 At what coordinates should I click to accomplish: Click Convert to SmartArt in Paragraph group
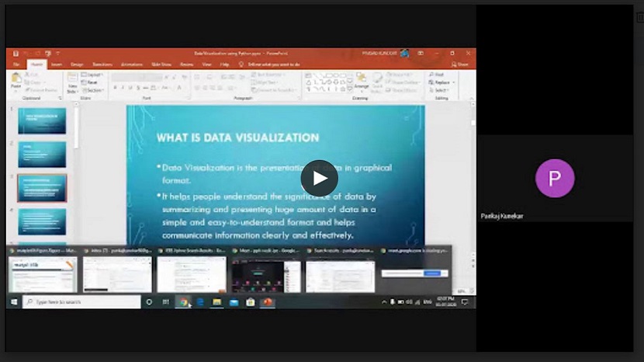pyautogui.click(x=273, y=89)
